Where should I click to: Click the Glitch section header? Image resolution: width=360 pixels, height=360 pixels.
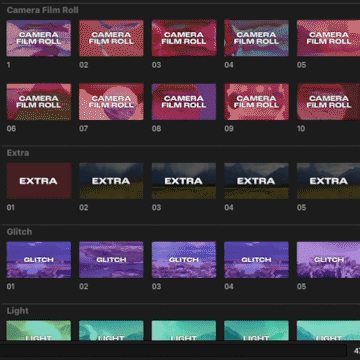(19, 232)
